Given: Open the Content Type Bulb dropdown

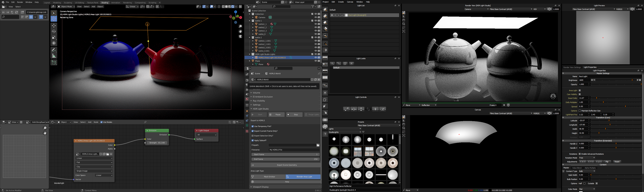Looking at the screenshot, I should click(x=587, y=171).
